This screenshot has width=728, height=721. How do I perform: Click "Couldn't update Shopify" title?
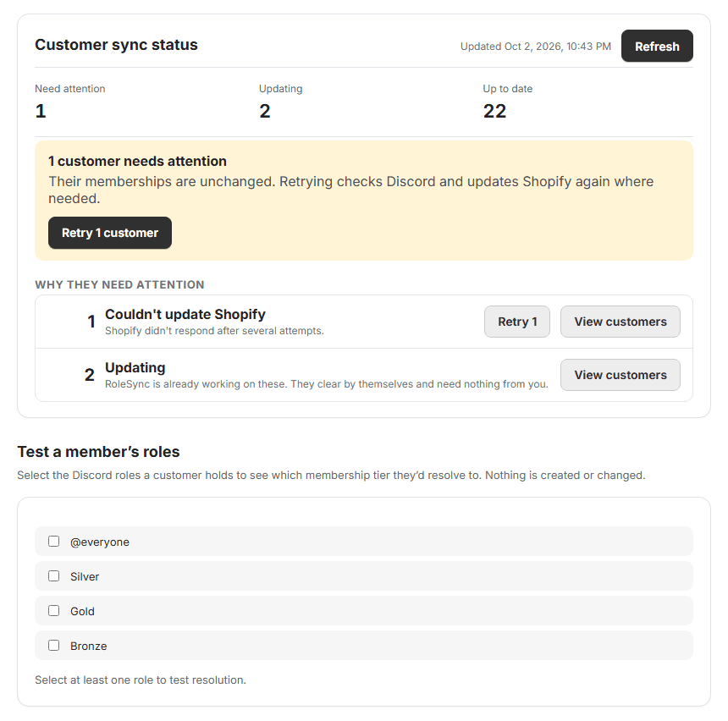pyautogui.click(x=185, y=314)
